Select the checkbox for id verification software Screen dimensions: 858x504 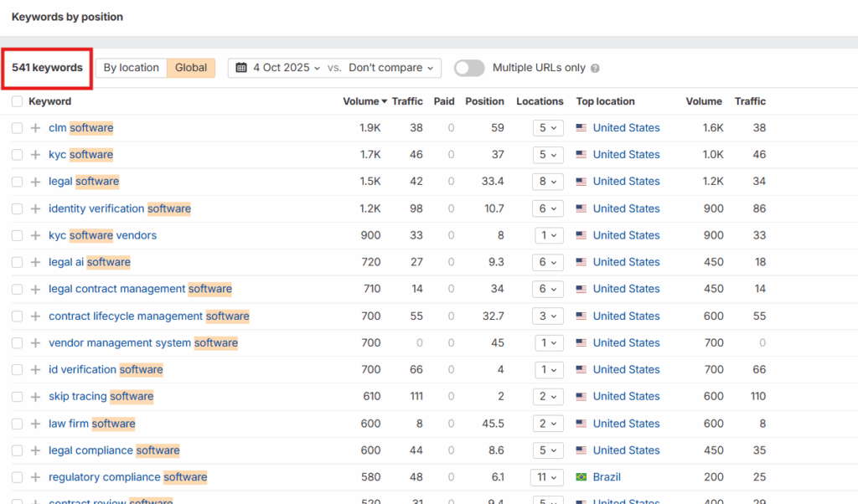pyautogui.click(x=18, y=370)
